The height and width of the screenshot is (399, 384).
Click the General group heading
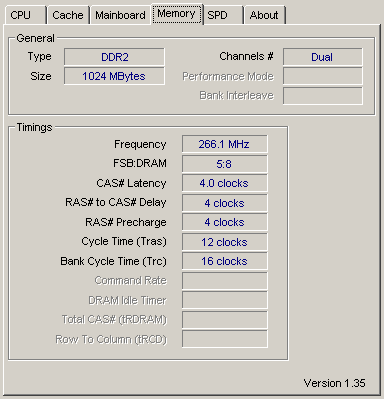(x=35, y=38)
